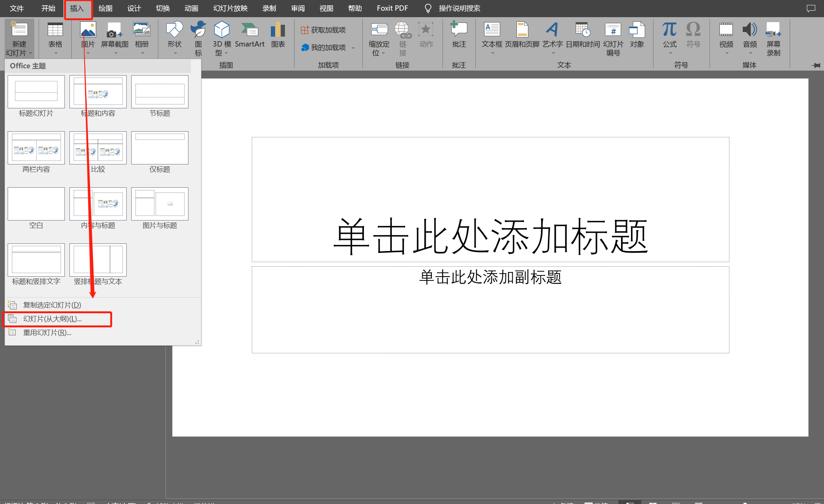Choose Comparison (比较) layout

98,152
